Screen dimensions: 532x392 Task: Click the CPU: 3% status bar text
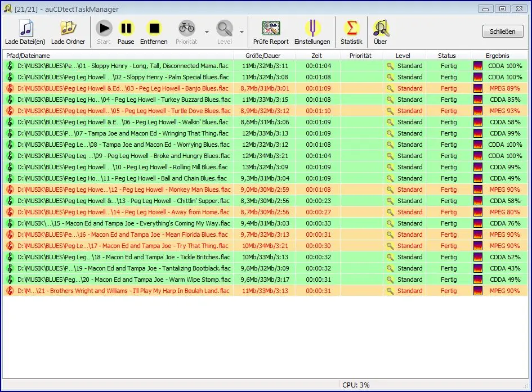pos(356,385)
